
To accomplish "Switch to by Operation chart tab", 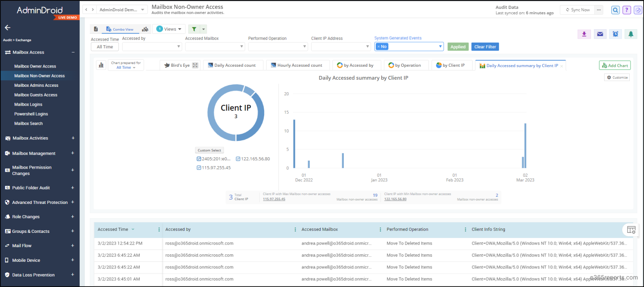I will coord(406,65).
